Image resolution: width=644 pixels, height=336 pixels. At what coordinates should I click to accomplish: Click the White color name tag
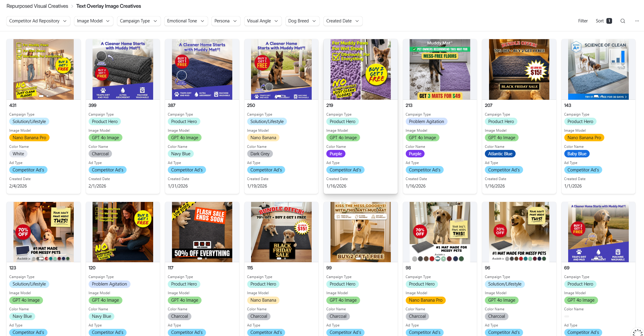pyautogui.click(x=18, y=154)
